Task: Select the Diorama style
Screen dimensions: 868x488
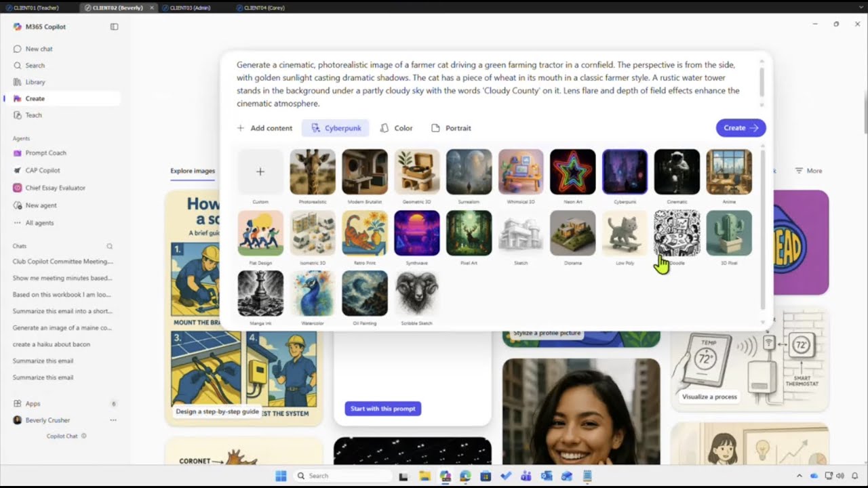Action: point(573,232)
